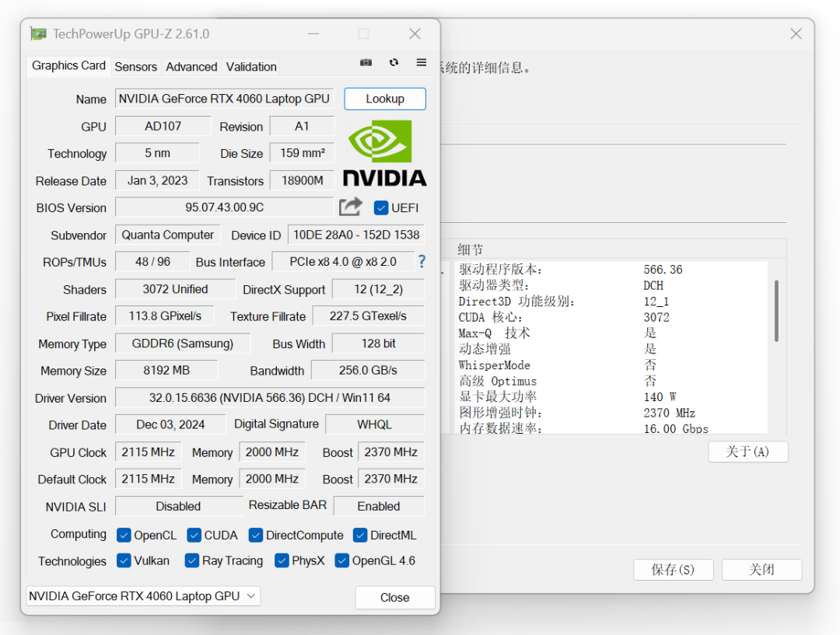The image size is (840, 635).
Task: Click the Bus Width 128 bit value
Action: 378,344
